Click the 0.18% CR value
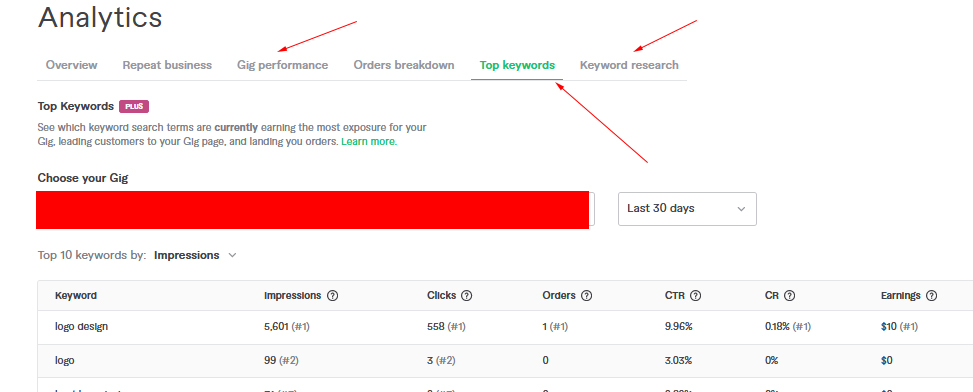973x392 pixels. (778, 326)
